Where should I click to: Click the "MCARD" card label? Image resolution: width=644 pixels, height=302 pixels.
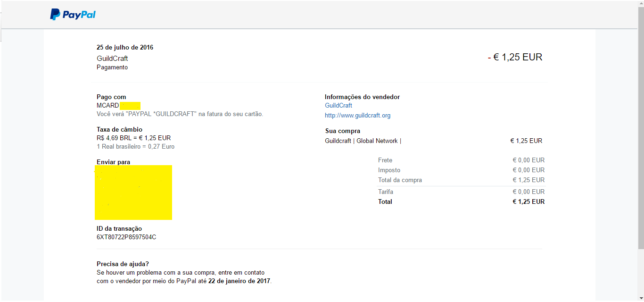[108, 105]
